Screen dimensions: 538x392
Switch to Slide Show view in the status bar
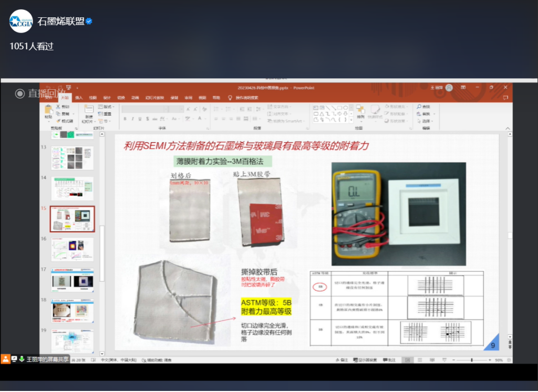444,360
